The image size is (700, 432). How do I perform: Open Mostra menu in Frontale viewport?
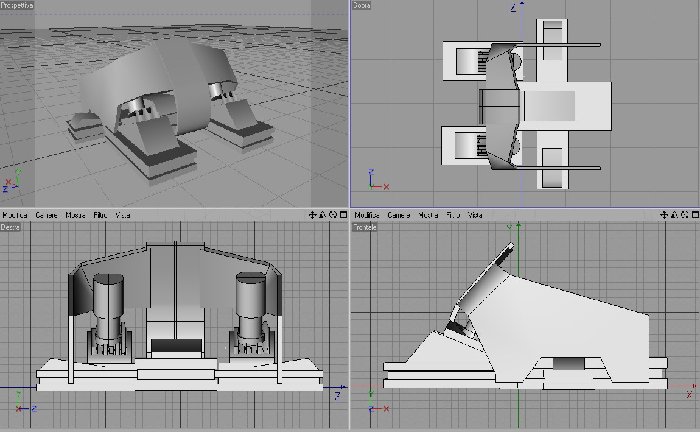pyautogui.click(x=428, y=215)
